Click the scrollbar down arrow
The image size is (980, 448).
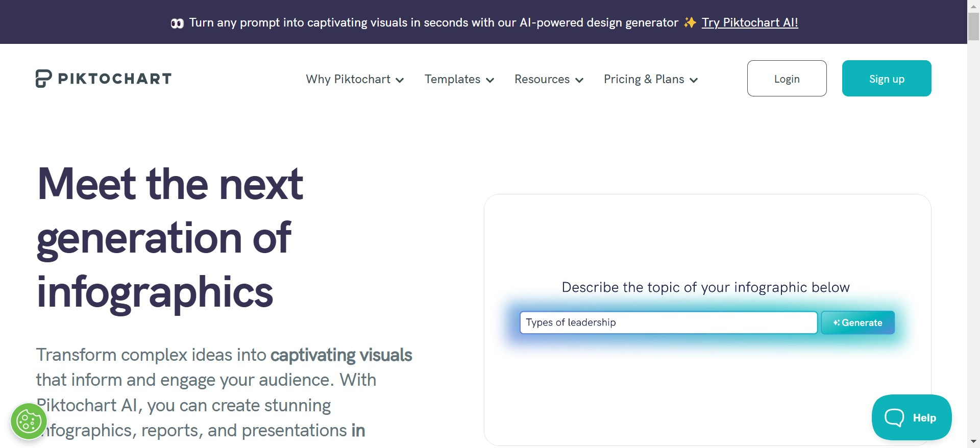coord(973,441)
